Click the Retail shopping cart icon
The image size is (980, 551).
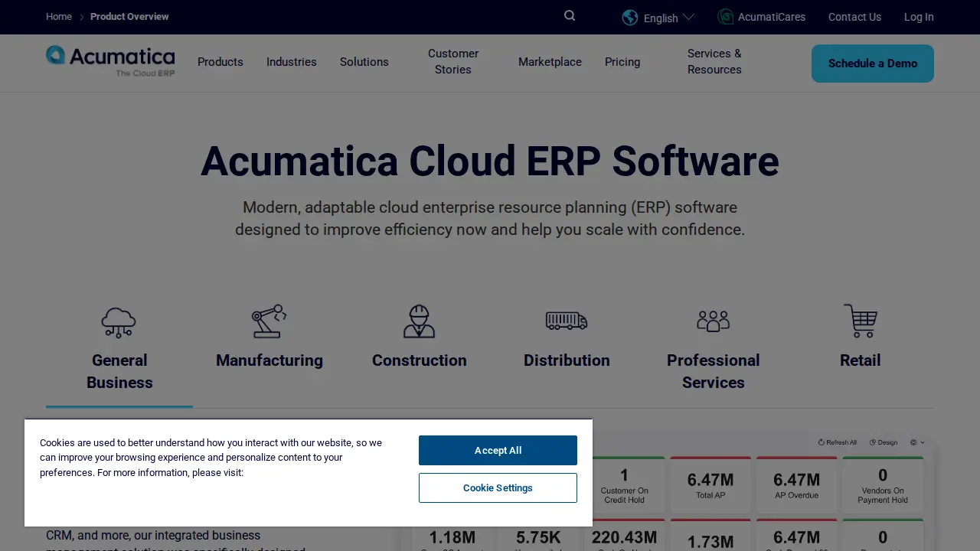(x=861, y=321)
